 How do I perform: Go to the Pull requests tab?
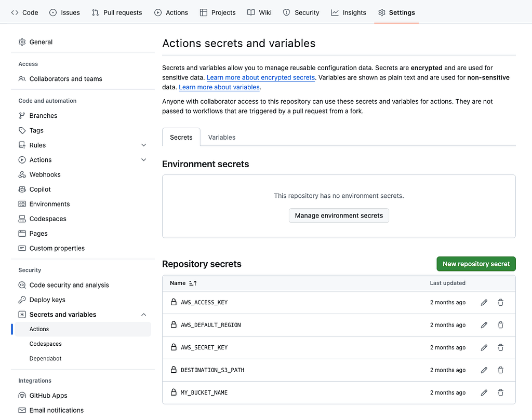click(x=117, y=12)
